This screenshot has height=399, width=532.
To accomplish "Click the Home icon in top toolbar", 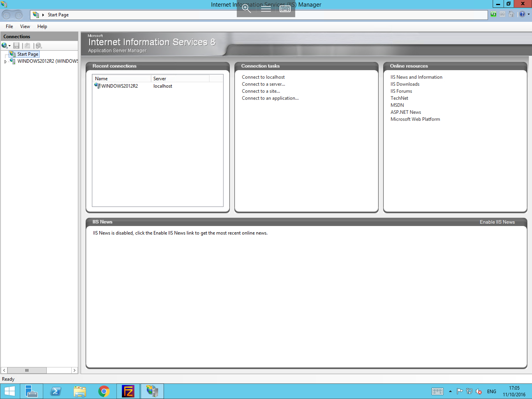I will click(x=511, y=14).
